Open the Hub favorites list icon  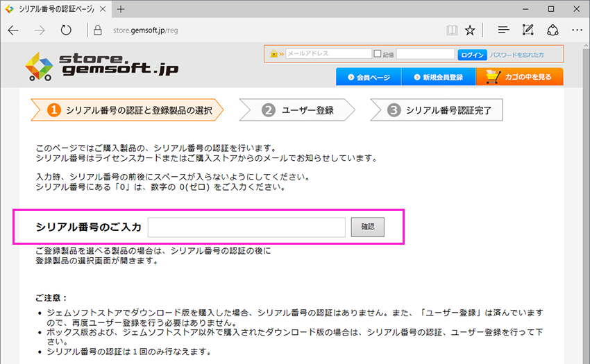[504, 31]
